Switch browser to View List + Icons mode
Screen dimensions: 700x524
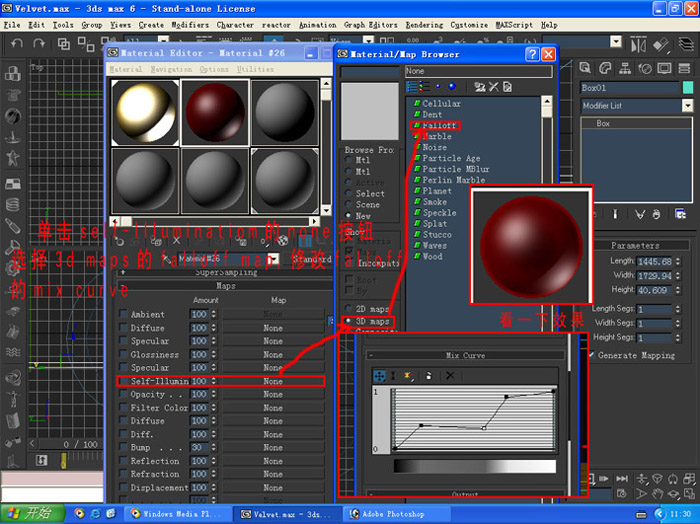click(x=424, y=86)
